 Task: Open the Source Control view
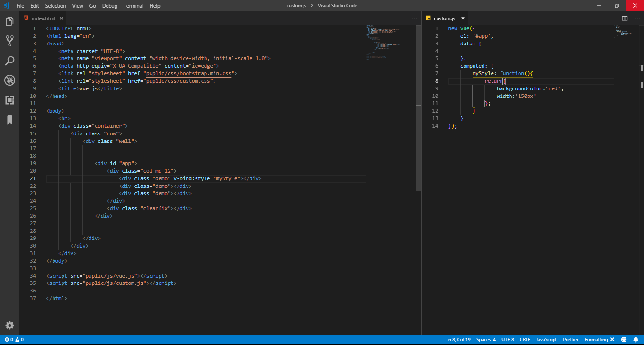(9, 41)
